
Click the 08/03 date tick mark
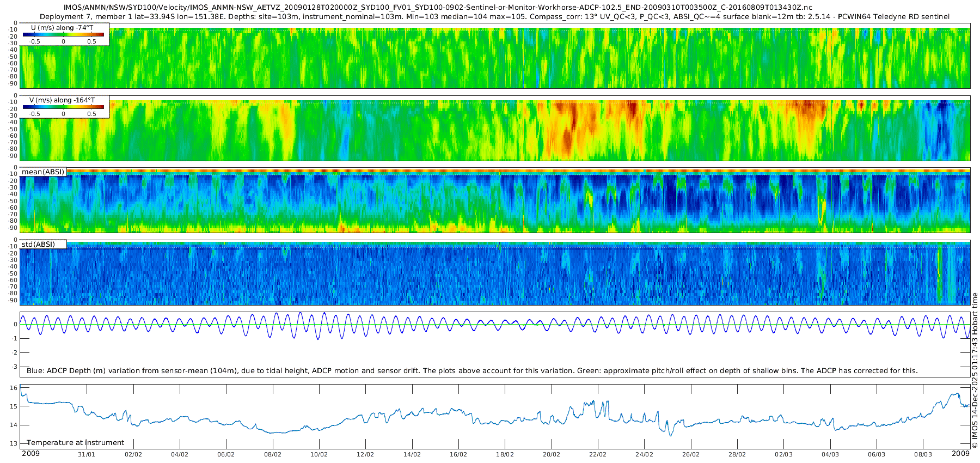click(x=923, y=454)
